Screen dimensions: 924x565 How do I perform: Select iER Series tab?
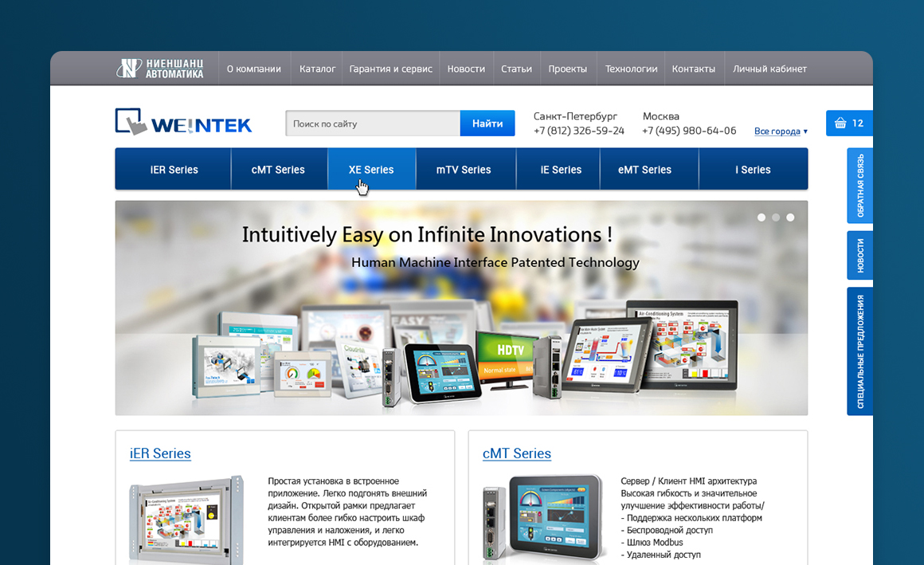(x=174, y=169)
